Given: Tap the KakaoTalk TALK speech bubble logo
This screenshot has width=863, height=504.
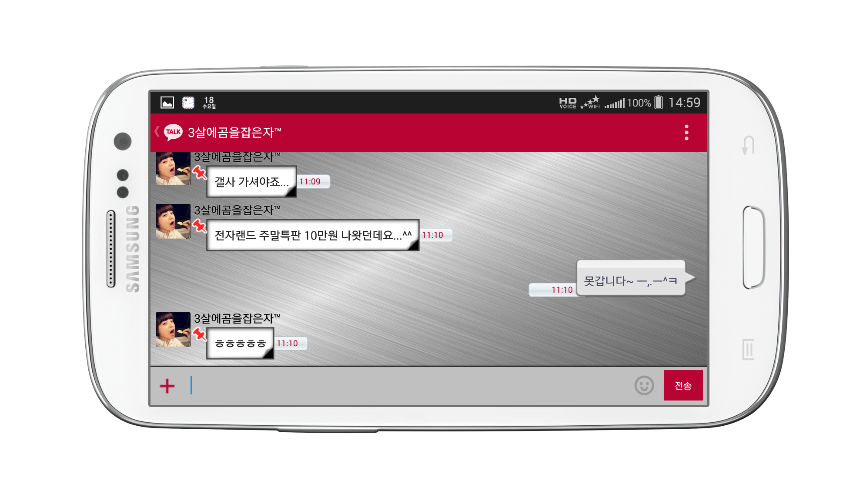Looking at the screenshot, I should click(173, 132).
